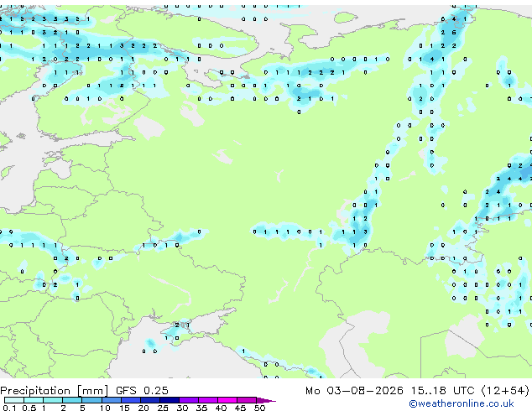Click the '0.1' legend scale value
Image resolution: width=532 pixels, height=411 pixels.
[x=9, y=408]
